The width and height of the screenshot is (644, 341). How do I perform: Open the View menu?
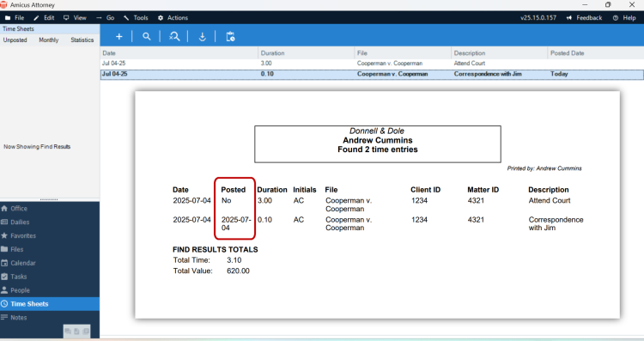click(75, 18)
